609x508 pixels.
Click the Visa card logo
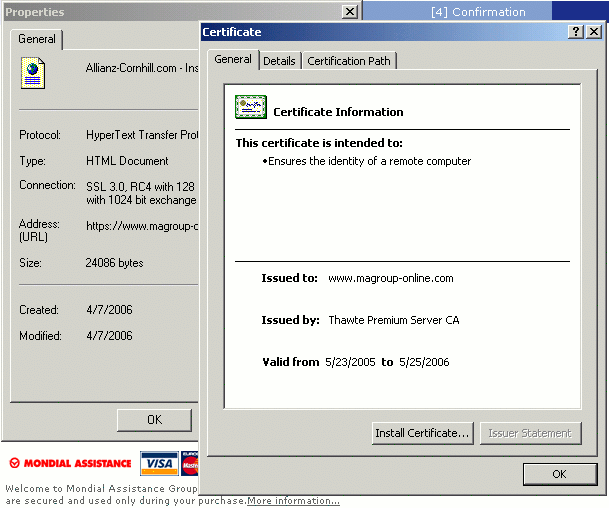159,463
